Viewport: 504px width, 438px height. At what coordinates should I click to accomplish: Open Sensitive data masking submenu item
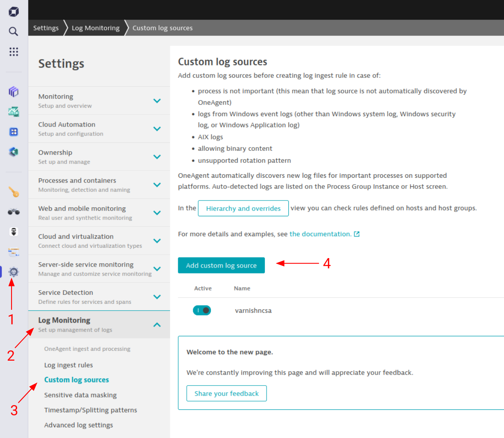(x=80, y=395)
